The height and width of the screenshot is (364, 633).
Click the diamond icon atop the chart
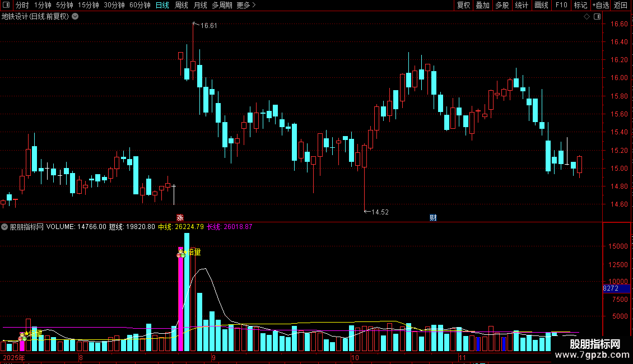click(x=587, y=17)
